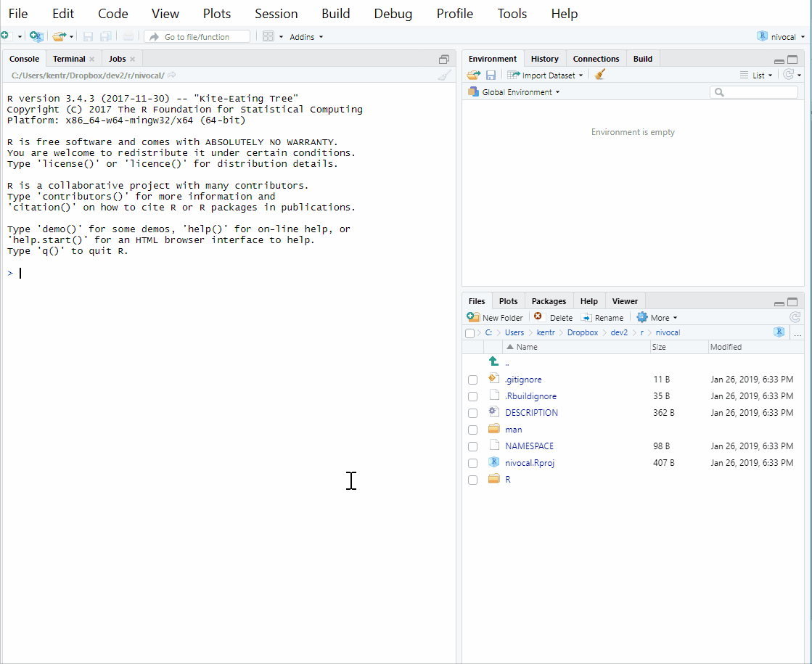Open the Import Dataset dropdown
Viewport: 812px width, 664px height.
pyautogui.click(x=545, y=75)
